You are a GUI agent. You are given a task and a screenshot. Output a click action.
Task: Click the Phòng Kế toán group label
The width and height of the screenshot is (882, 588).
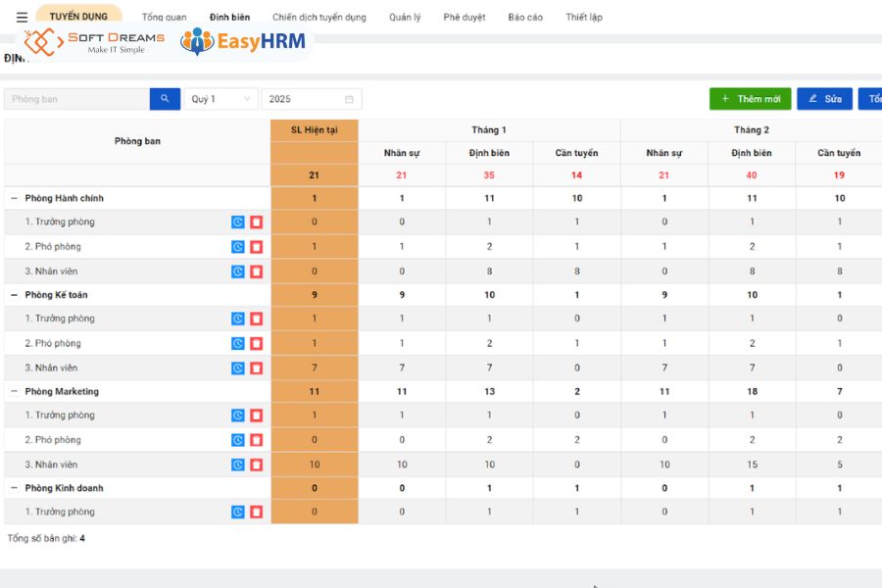coord(56,295)
